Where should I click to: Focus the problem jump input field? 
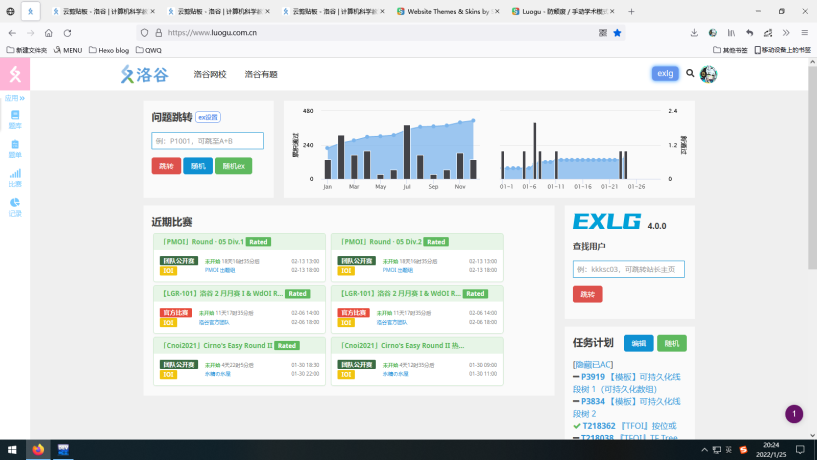point(207,141)
